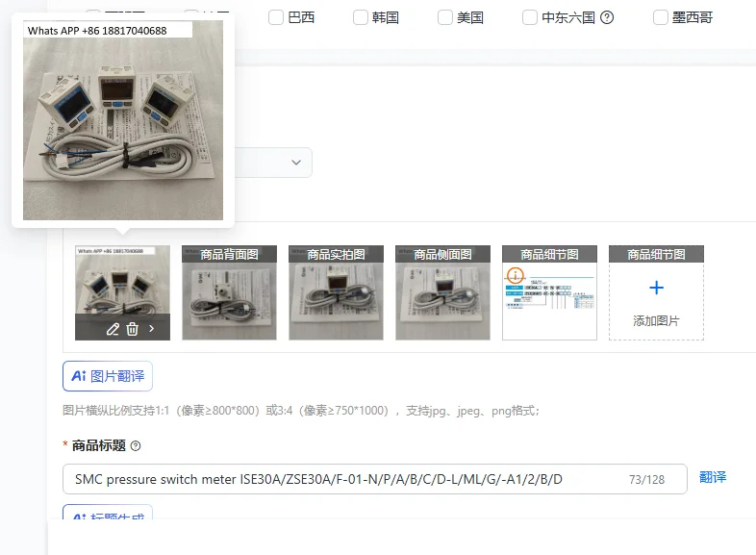Focus the product title input field

click(374, 479)
